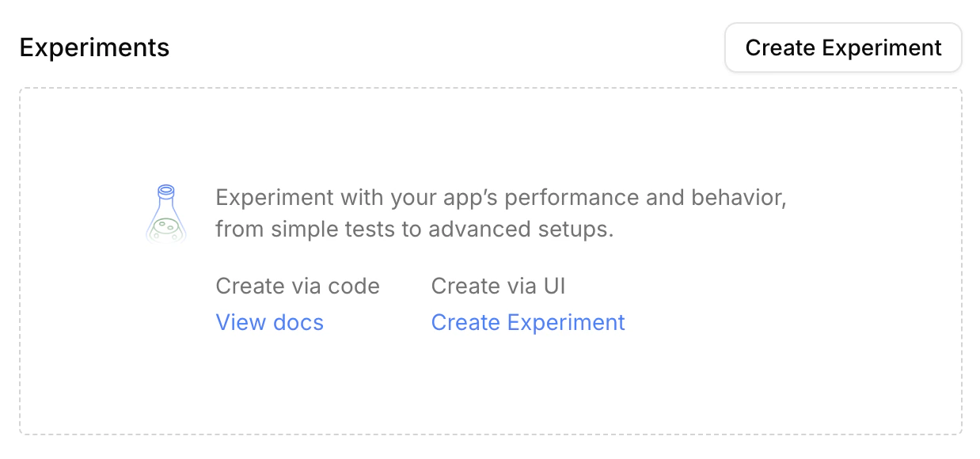Click the Create via UI label
This screenshot has height=459, width=980.
[x=498, y=286]
